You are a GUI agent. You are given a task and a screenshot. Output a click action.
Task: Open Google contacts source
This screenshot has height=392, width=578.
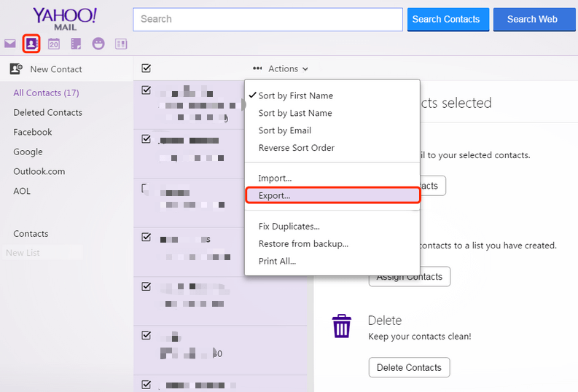pos(28,152)
